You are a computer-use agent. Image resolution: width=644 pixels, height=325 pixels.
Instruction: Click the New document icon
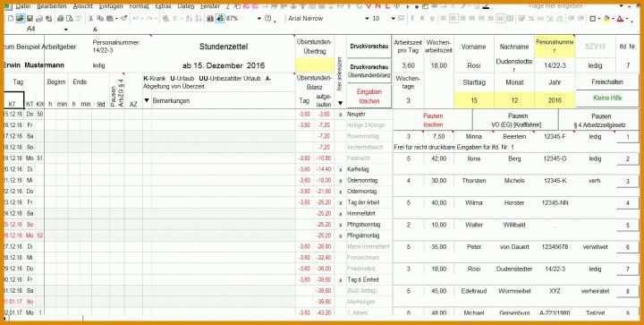(10, 19)
